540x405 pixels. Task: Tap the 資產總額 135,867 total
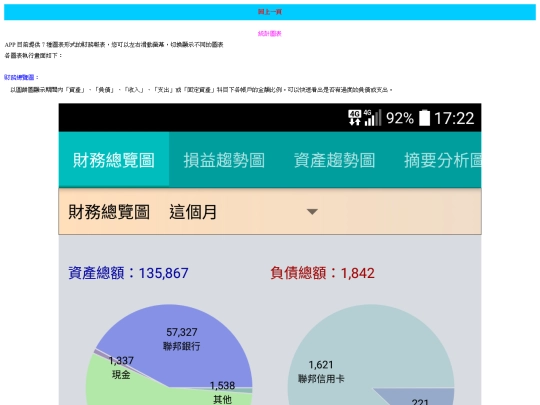[128, 273]
